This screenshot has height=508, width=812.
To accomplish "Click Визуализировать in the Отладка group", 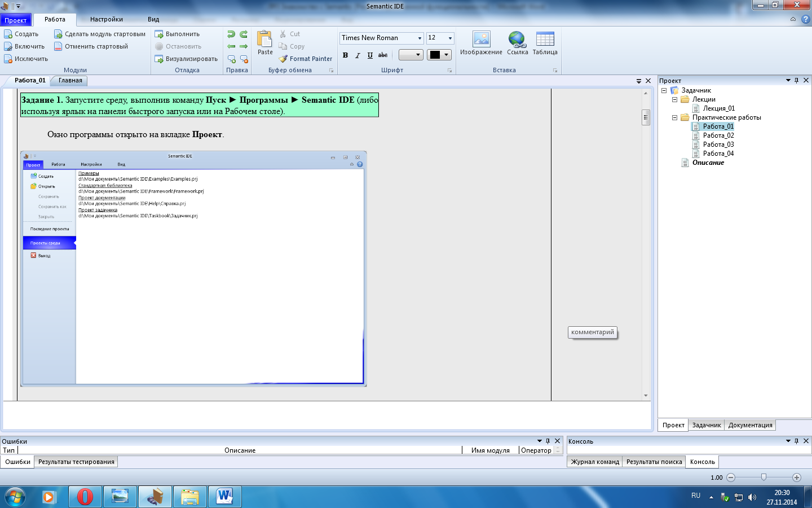I will tap(186, 59).
